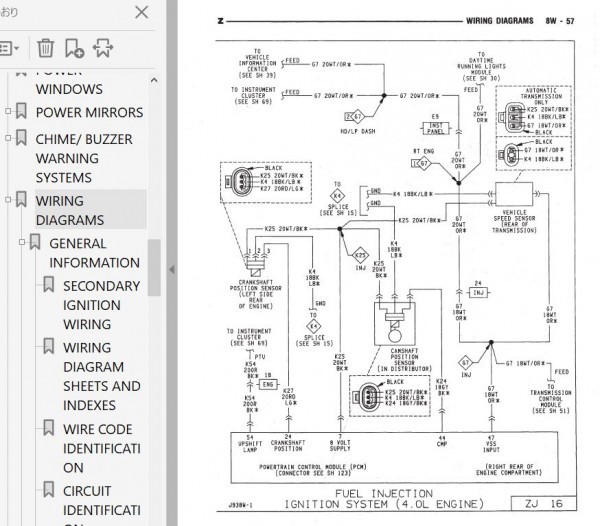Screen dimensions: 600x526
Task: Click the 'DAYTIME RUNNING LIGHTS MODULE' label
Action: click(x=481, y=66)
